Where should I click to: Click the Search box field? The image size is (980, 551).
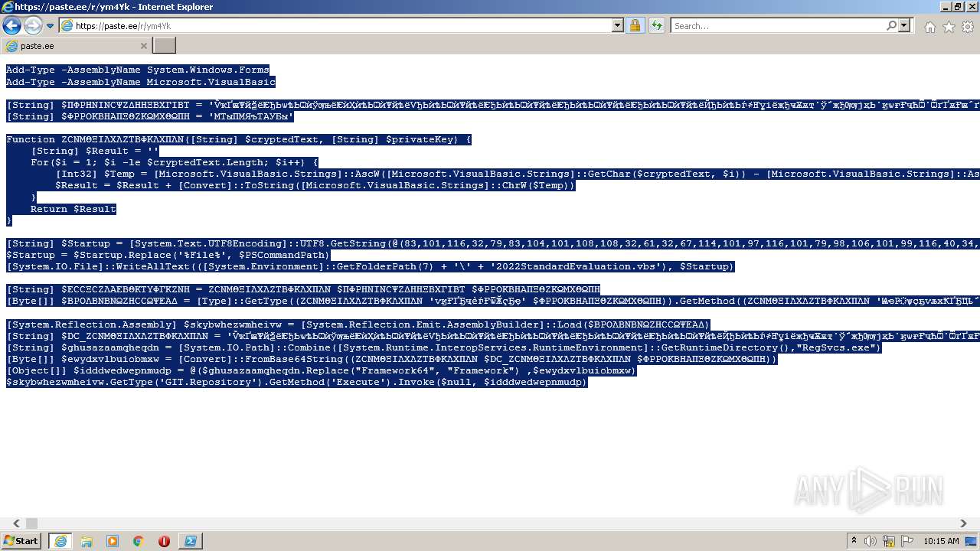[777, 26]
